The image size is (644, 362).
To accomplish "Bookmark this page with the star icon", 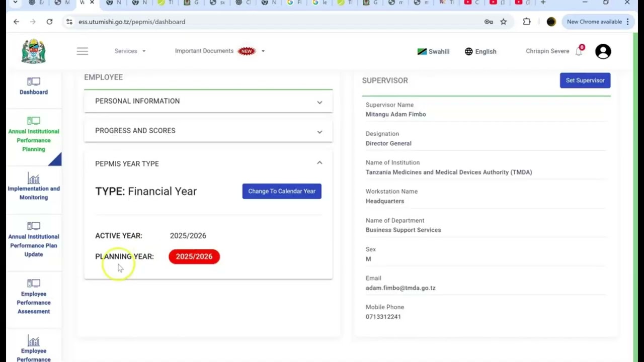I will pos(503,22).
